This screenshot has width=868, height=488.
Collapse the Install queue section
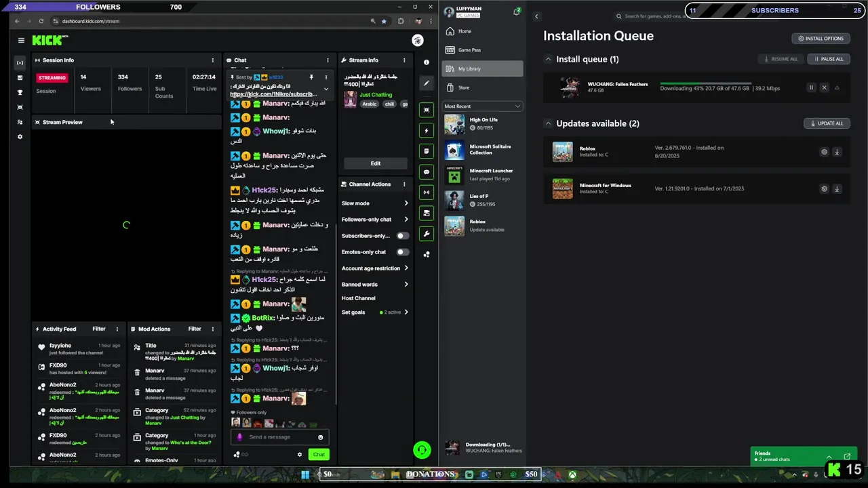coord(548,59)
